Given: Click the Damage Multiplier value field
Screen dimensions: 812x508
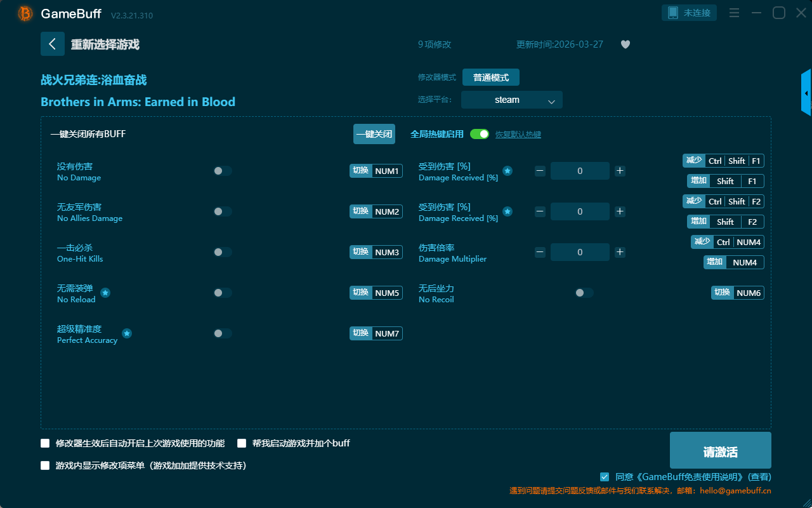Looking at the screenshot, I should pyautogui.click(x=580, y=252).
